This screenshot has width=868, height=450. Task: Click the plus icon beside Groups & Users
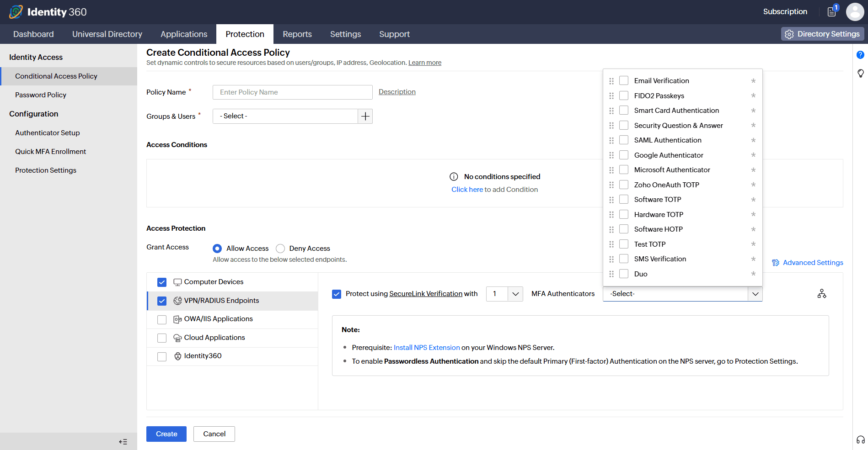(x=365, y=116)
